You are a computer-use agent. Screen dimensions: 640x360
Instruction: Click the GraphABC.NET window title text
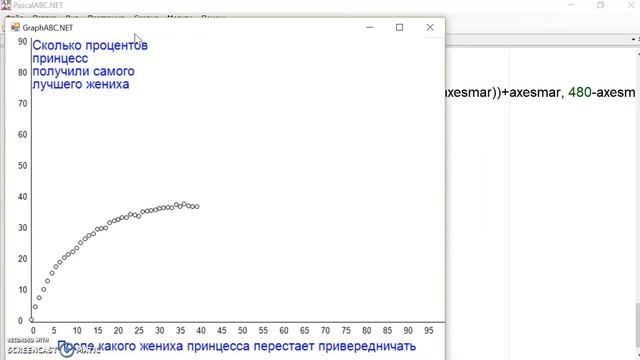click(48, 28)
